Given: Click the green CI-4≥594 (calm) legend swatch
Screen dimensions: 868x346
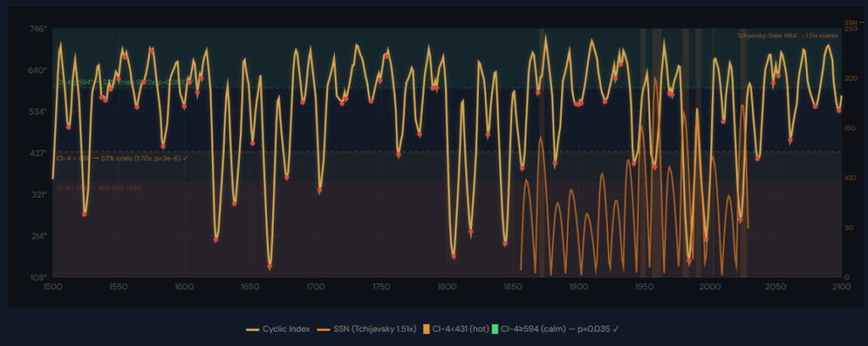Looking at the screenshot, I should coord(496,328).
